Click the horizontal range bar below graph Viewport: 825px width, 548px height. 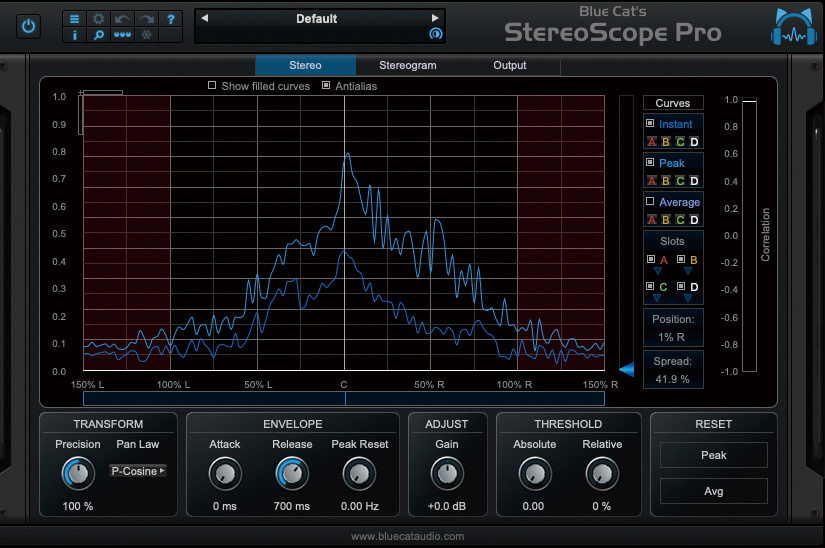point(344,398)
